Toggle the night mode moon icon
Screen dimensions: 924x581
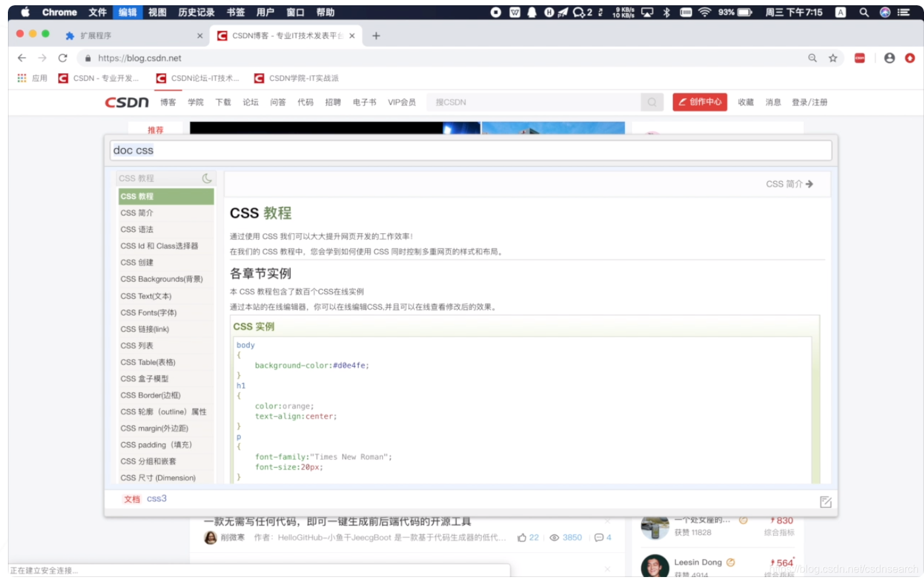207,179
